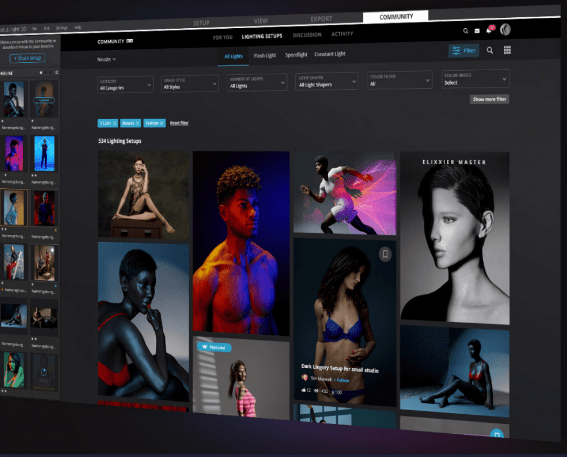Click the Show more filter button
Image resolution: width=567 pixels, height=457 pixels.
point(489,99)
